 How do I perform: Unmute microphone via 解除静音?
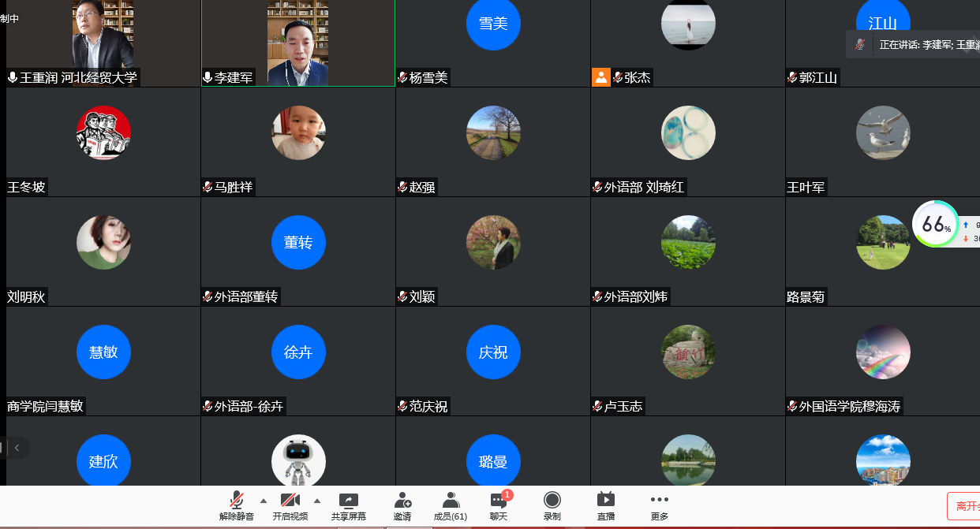coord(236,506)
